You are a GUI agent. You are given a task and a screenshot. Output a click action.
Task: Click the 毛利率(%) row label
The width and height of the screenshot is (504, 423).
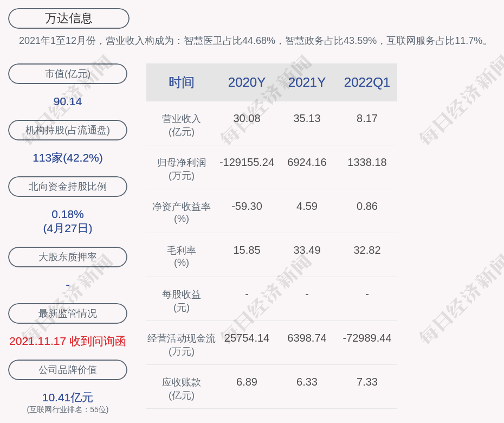coord(182,257)
